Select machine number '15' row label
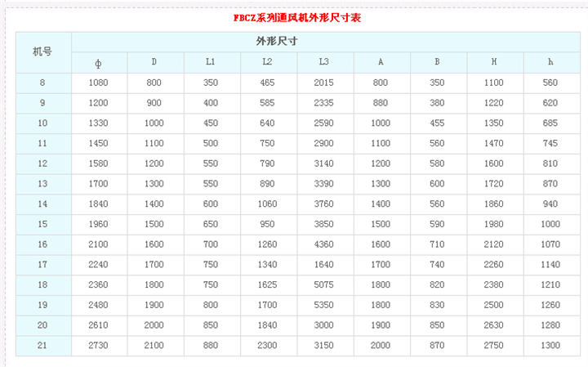Viewport: 588px width, 367px height. tap(42, 225)
